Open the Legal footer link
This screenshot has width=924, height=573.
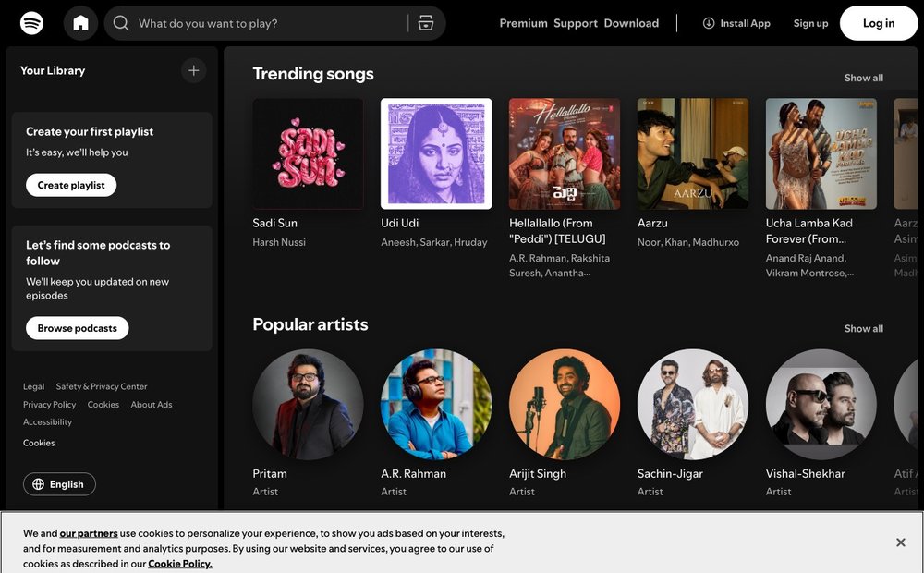pos(33,386)
